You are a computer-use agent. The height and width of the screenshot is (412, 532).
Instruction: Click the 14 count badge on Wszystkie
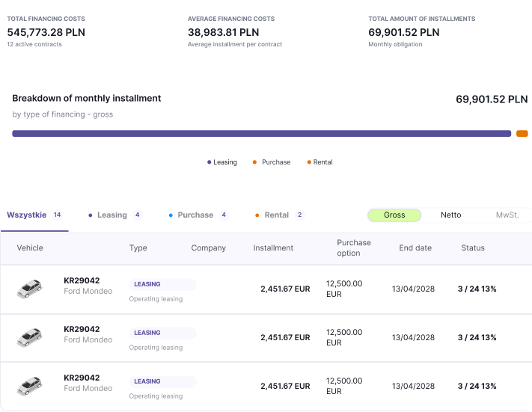pos(57,215)
